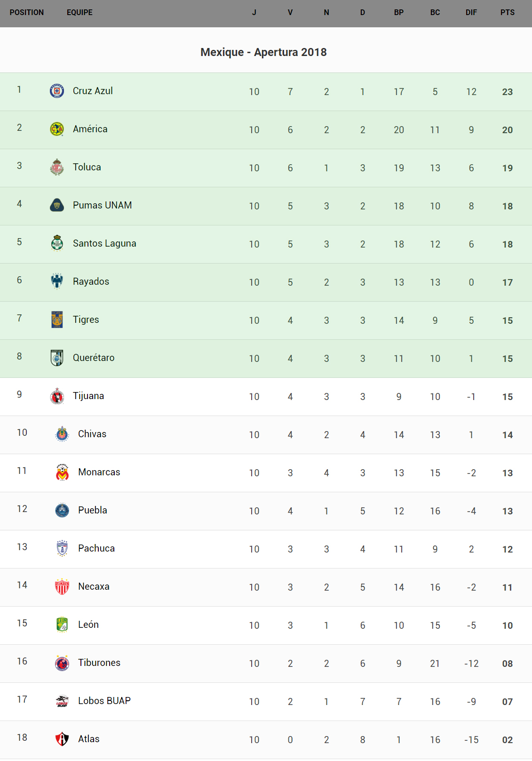Click the POSITION column header
Viewport: 532px width, 761px height.
(27, 13)
